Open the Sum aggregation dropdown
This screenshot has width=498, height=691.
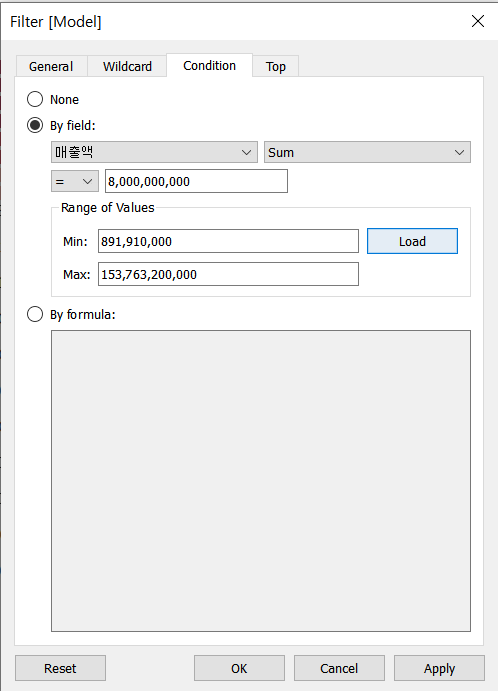coord(367,152)
